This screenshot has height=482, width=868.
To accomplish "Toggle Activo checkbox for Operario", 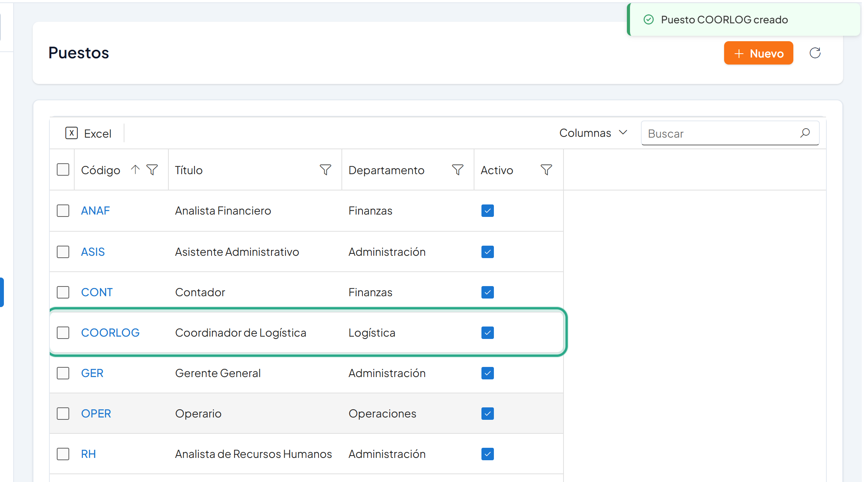I will pos(488,414).
